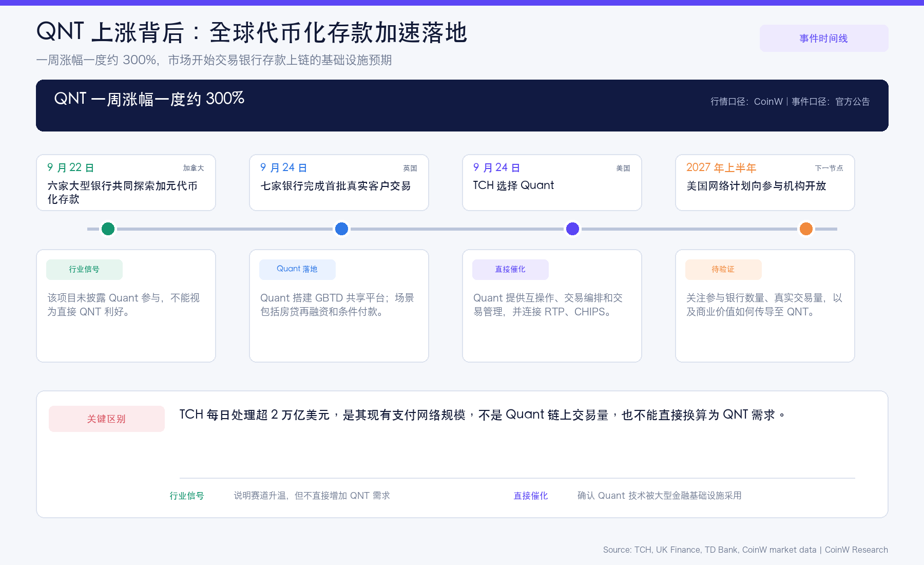Click the Quant 落地 tag

pyautogui.click(x=297, y=270)
